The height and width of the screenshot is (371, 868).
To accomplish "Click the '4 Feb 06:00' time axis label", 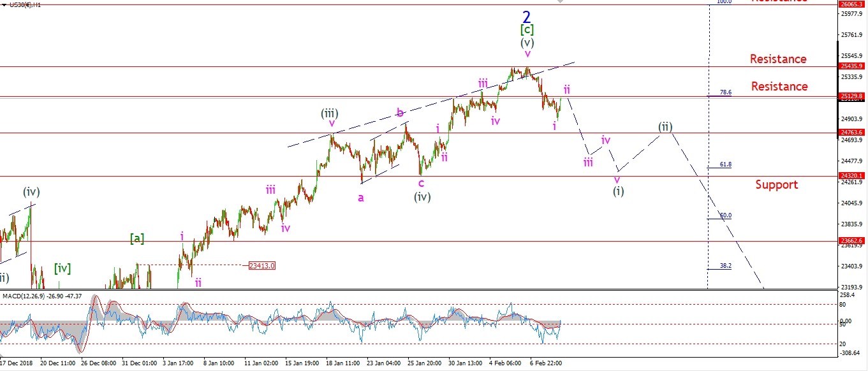I will [504, 363].
